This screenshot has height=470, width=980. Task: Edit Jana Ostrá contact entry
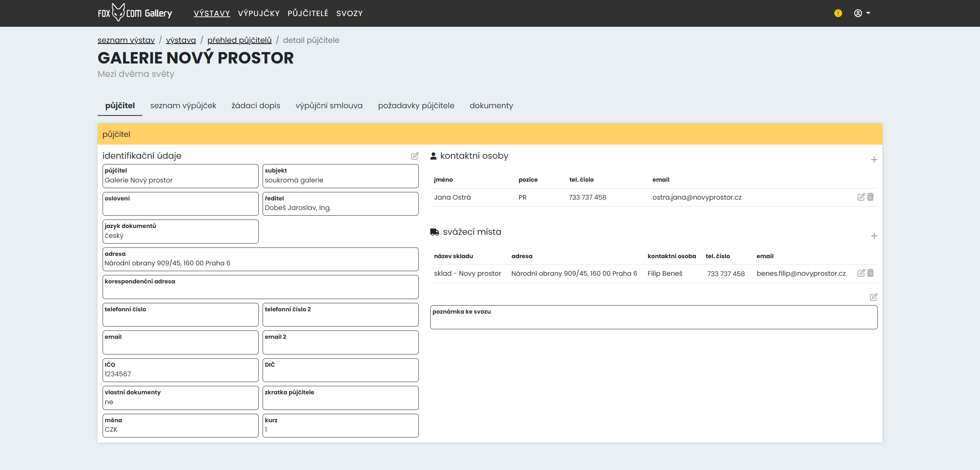pos(861,197)
